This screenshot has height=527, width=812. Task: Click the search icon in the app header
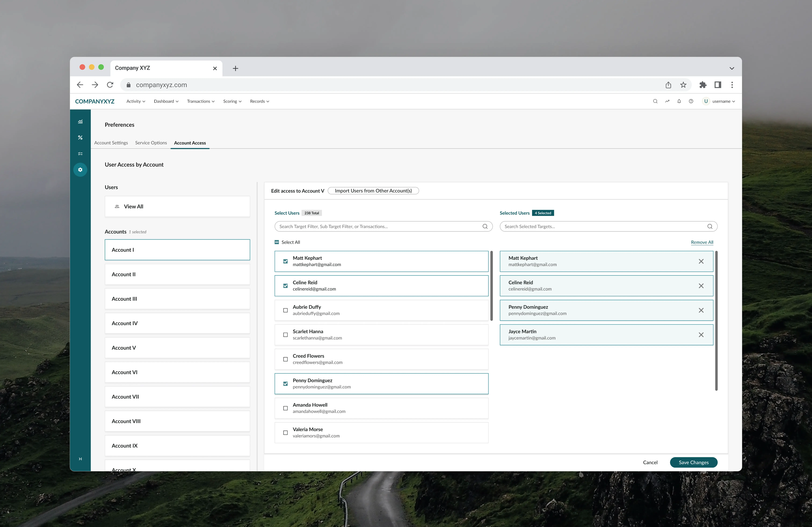655,101
